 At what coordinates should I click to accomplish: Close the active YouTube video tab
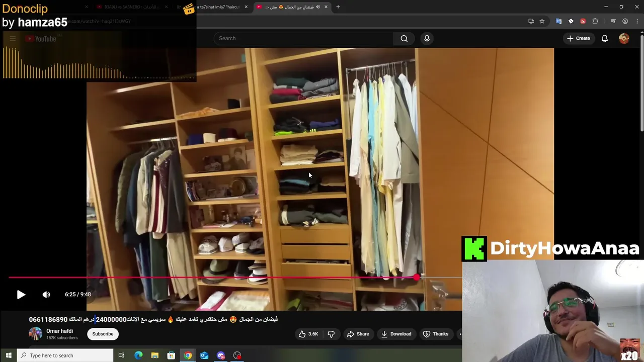[x=326, y=7]
